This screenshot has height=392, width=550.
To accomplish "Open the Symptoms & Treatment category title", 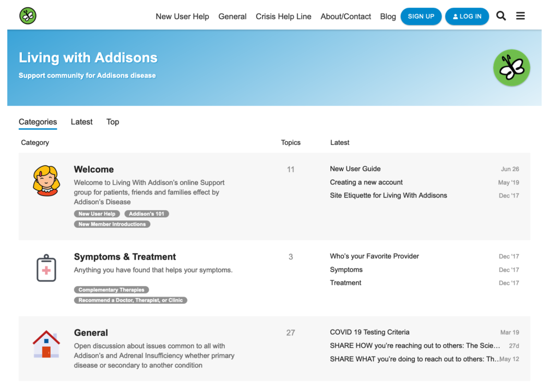I will tap(125, 257).
